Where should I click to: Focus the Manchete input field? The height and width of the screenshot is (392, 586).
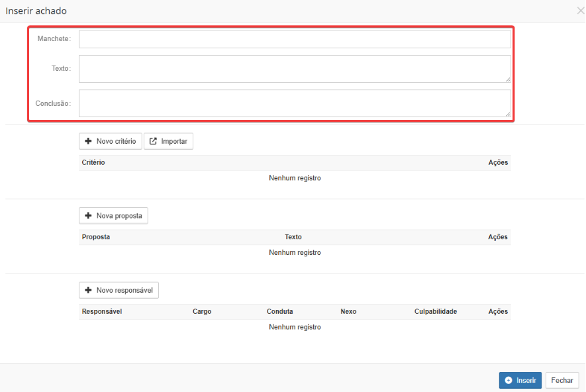tap(295, 39)
